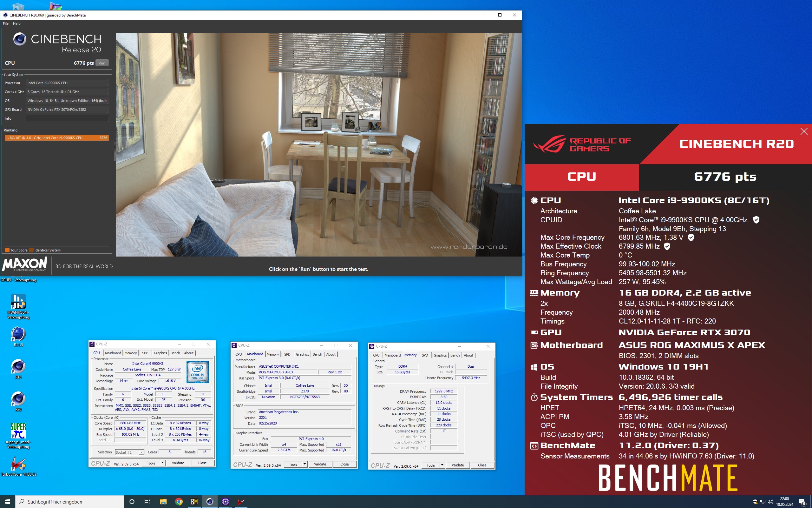This screenshot has width=812, height=508.
Task: Click Validate in CPU-Z Mainboard window
Action: [320, 464]
